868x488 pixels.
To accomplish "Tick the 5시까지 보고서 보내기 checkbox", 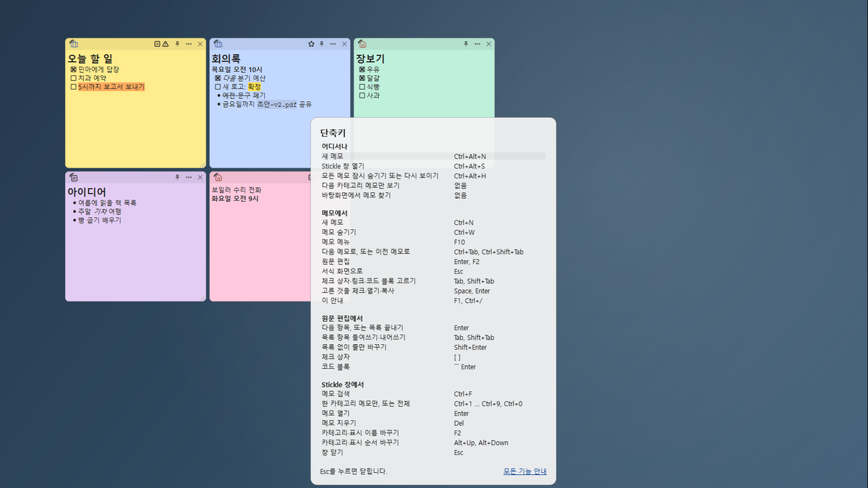I will point(73,87).
